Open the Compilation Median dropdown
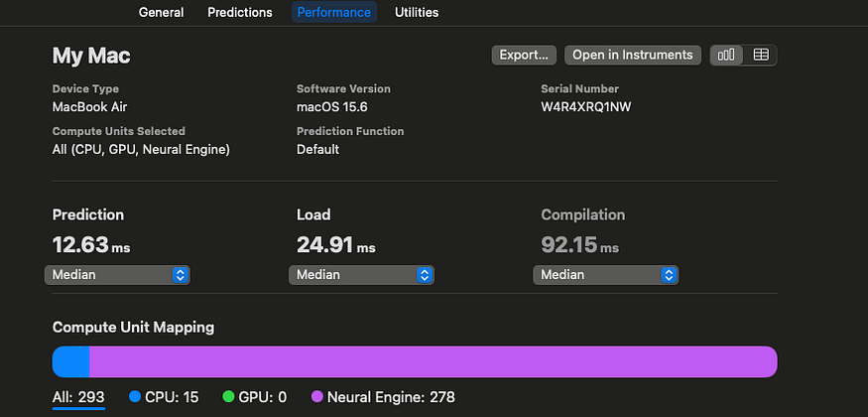 605,275
